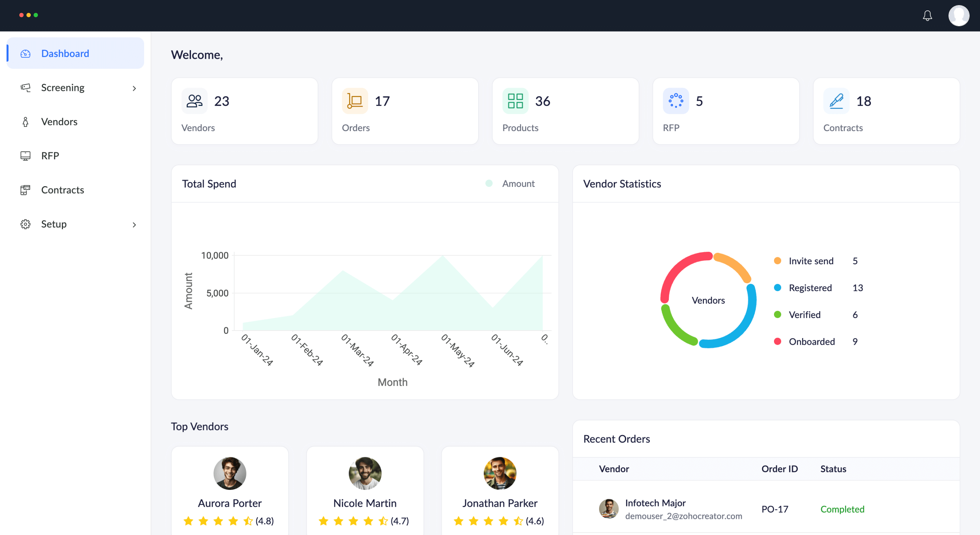This screenshot has width=980, height=535.
Task: Click the Vendors count card icon
Action: click(195, 101)
